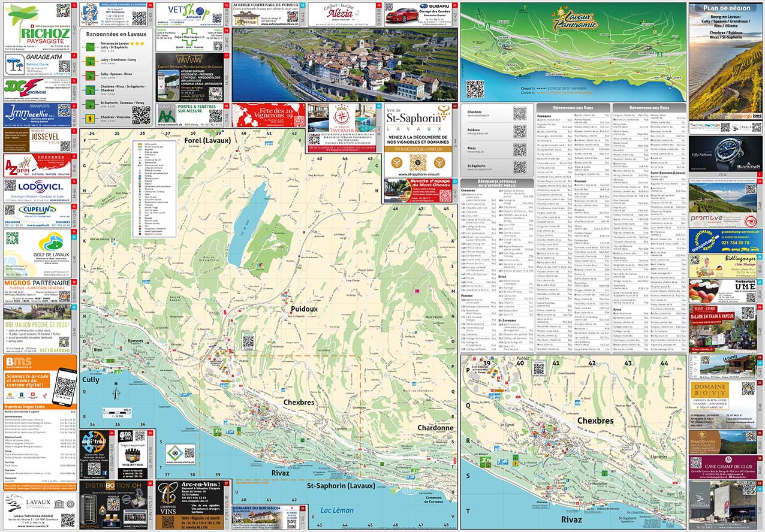Screen dimensions: 765x532
Task: Click the Cully map label
Action: pyautogui.click(x=91, y=380)
